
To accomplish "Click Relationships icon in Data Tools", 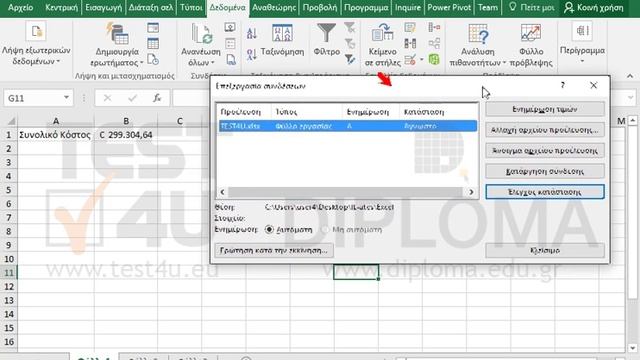I will pyautogui.click(x=434, y=43).
